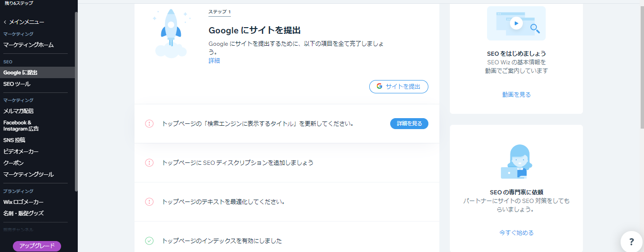Open クーポン in sidebar
This screenshot has height=252, width=644.
click(x=13, y=163)
